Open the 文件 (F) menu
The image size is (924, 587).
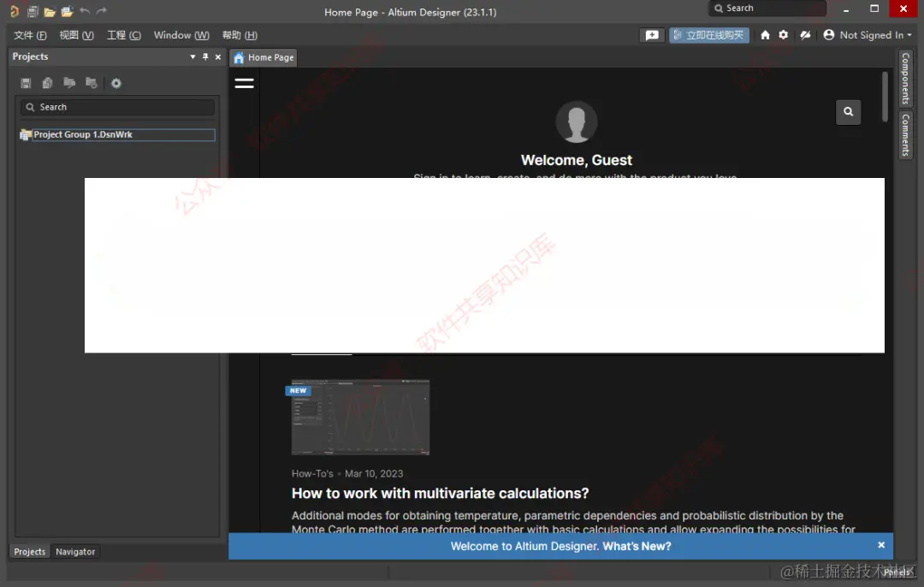click(x=30, y=35)
